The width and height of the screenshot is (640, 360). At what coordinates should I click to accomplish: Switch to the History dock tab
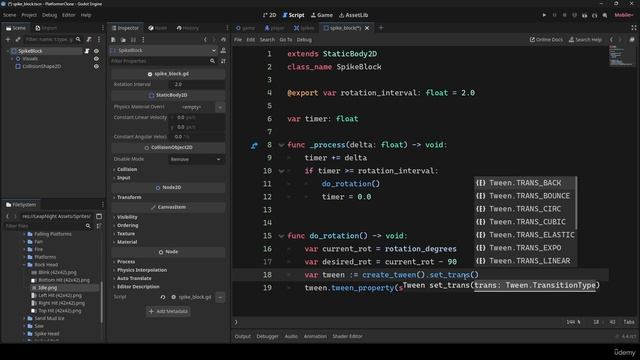188,28
